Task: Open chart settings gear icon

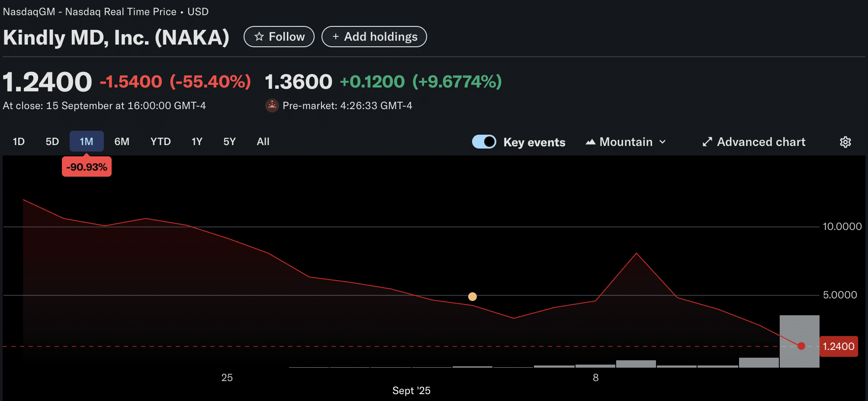Action: (845, 142)
